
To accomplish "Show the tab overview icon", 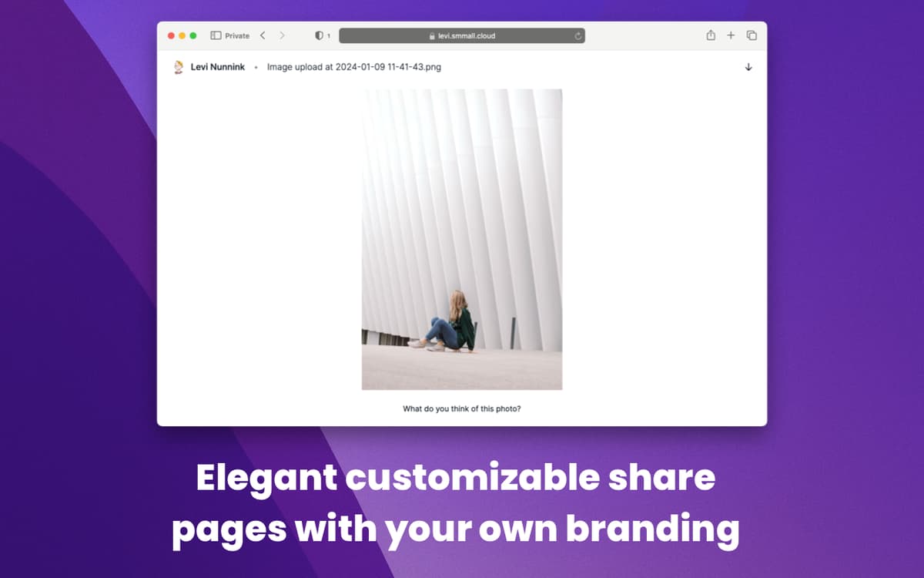I will 752,35.
